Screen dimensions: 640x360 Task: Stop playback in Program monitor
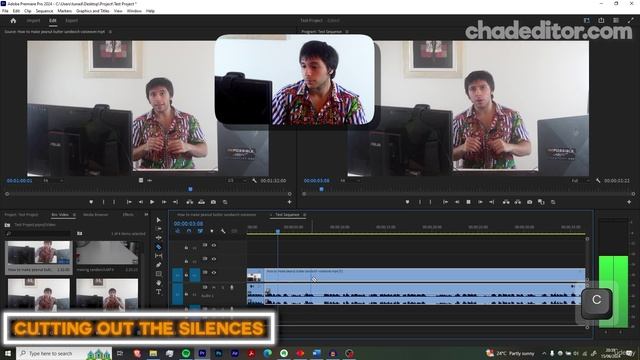tap(469, 202)
